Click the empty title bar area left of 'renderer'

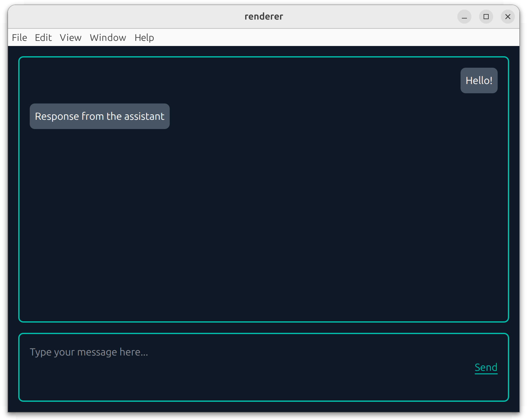[128, 17]
